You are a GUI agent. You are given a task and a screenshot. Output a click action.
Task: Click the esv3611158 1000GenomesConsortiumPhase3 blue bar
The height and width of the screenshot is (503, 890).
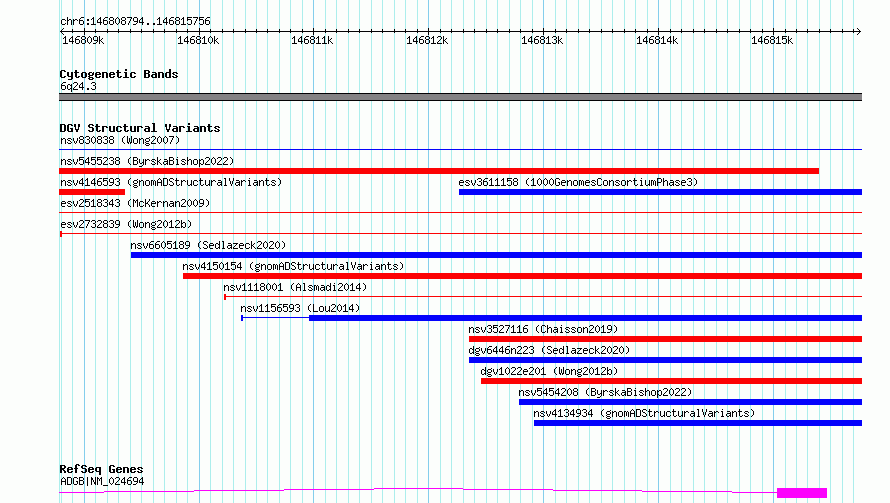pos(660,192)
